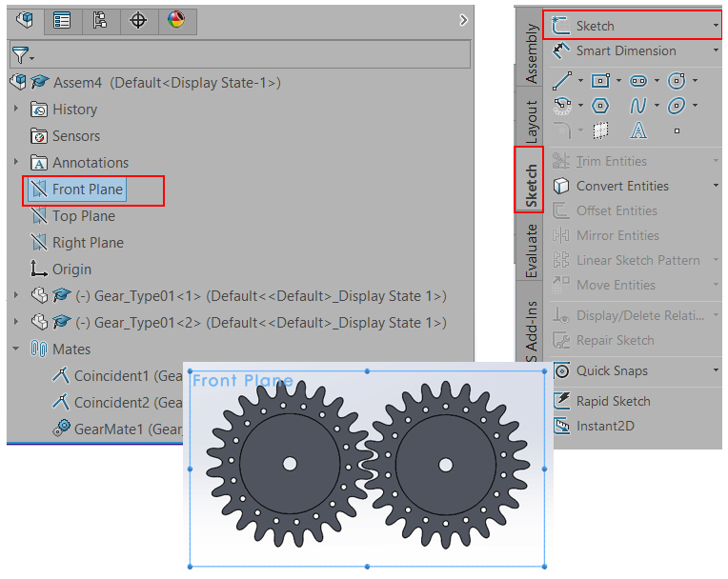
Task: Open the ConfigurationManager tab
Action: (100, 20)
